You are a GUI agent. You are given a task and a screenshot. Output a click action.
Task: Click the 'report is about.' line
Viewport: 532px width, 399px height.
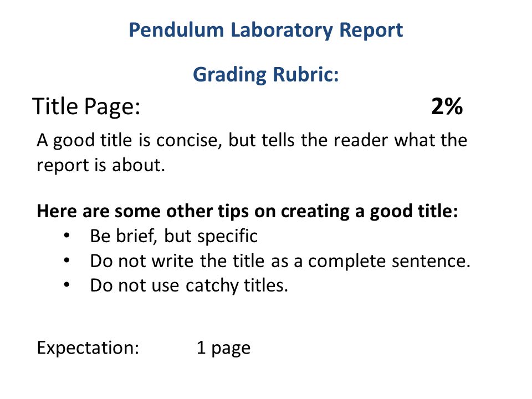point(101,165)
